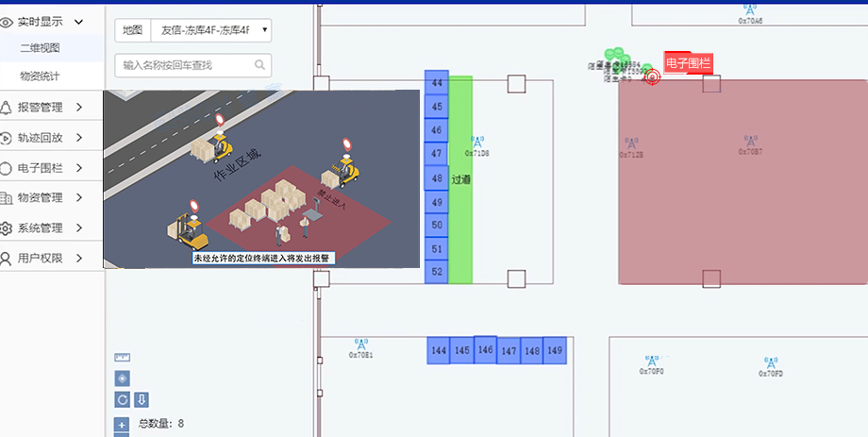Image resolution: width=868 pixels, height=437 pixels.
Task: Open 物资统计 submenu item
Action: [x=40, y=76]
